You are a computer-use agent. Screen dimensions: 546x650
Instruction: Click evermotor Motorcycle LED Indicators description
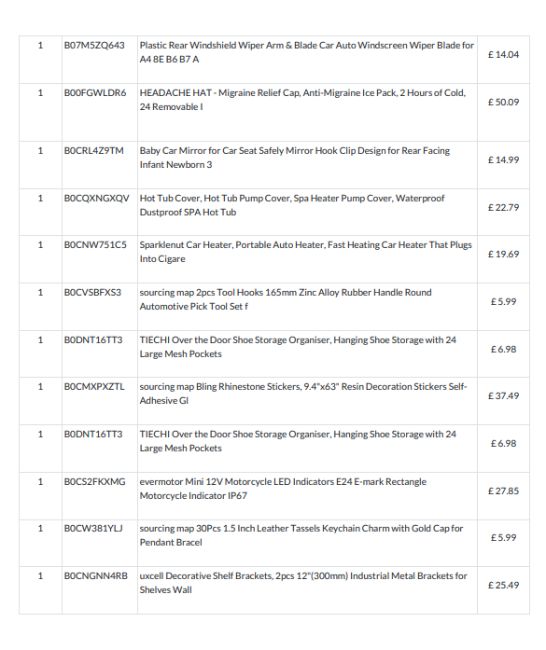(x=283, y=489)
